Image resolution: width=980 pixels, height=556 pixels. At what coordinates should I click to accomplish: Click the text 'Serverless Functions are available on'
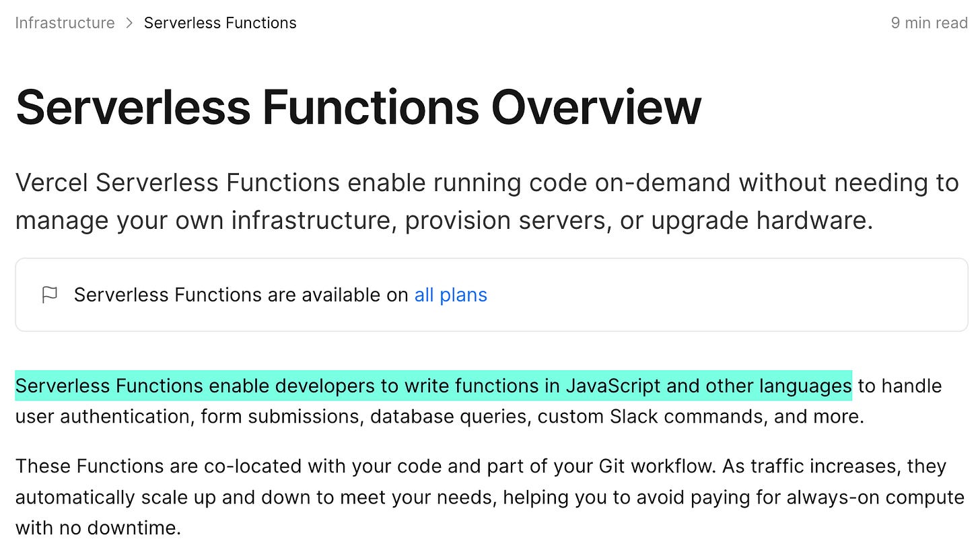pos(241,295)
